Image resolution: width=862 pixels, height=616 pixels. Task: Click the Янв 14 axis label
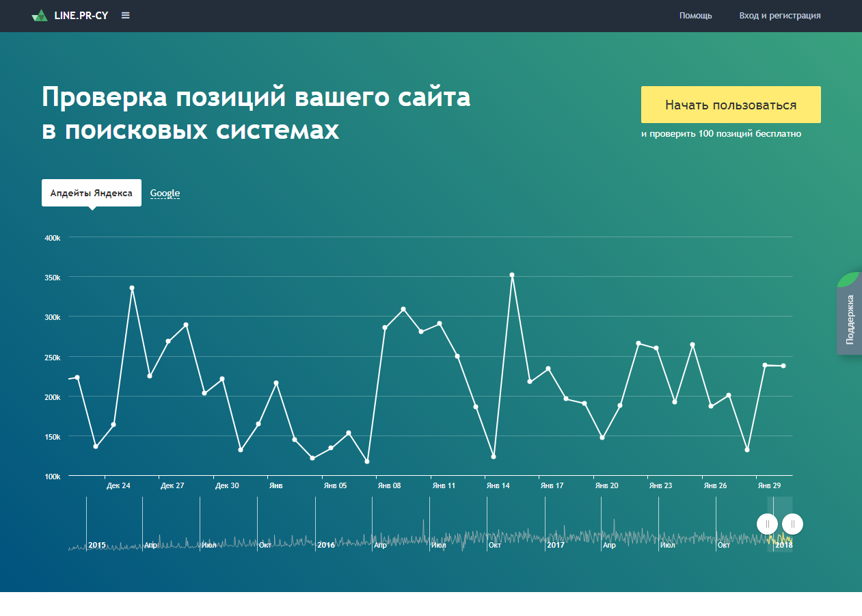[x=498, y=486]
